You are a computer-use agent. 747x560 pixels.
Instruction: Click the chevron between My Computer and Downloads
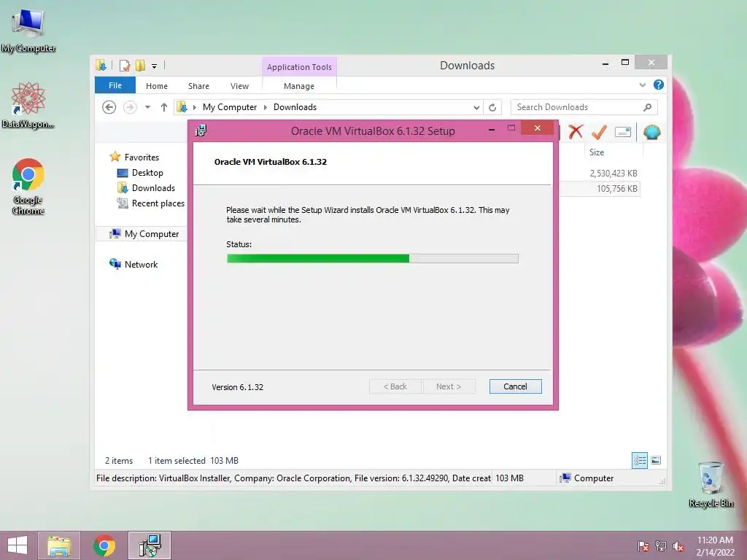(x=266, y=108)
